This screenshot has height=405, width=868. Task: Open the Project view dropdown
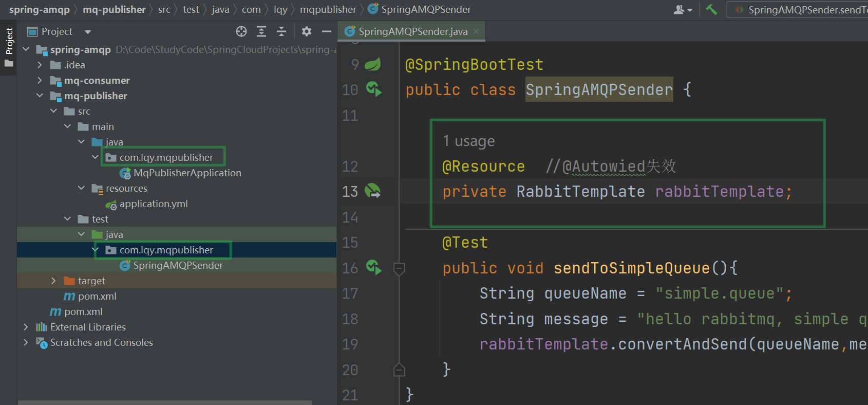[88, 32]
